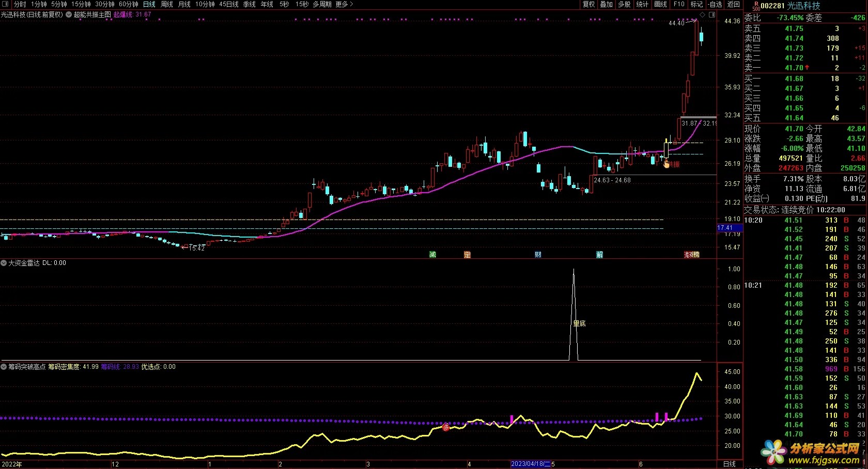Screen dimensions: 868x469
Task: Switch to 分时 view
Action: 20,4
